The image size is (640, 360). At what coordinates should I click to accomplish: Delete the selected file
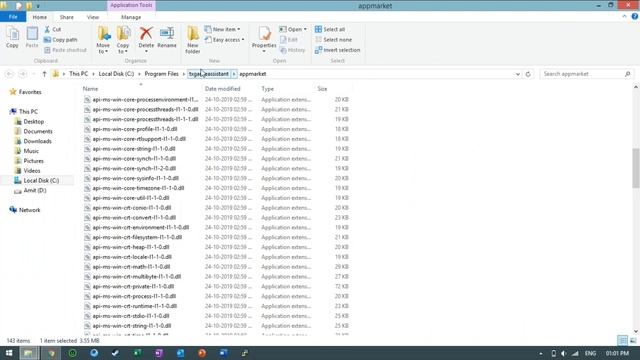click(x=146, y=40)
